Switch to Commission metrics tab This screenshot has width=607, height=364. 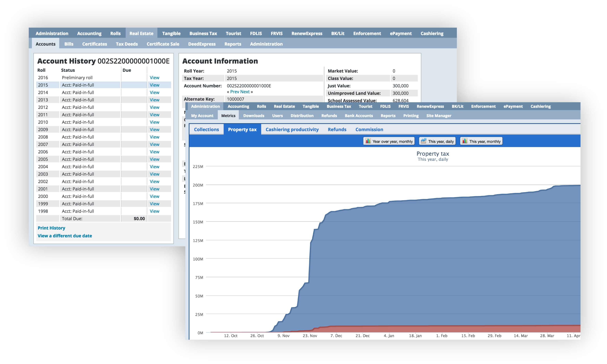(x=369, y=129)
